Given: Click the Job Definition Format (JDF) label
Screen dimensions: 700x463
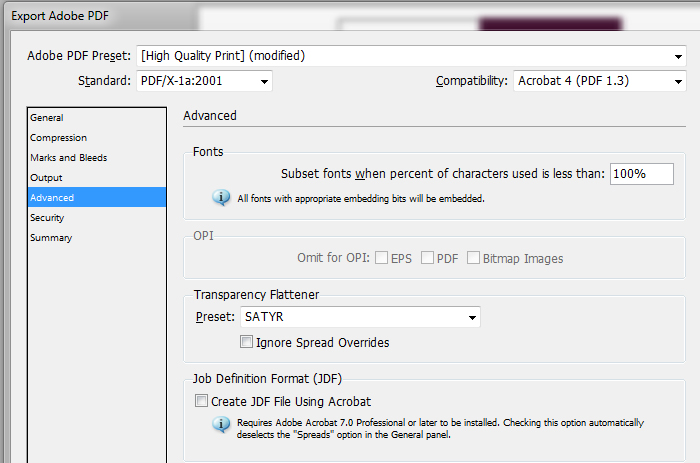Looking at the screenshot, I should pos(267,379).
